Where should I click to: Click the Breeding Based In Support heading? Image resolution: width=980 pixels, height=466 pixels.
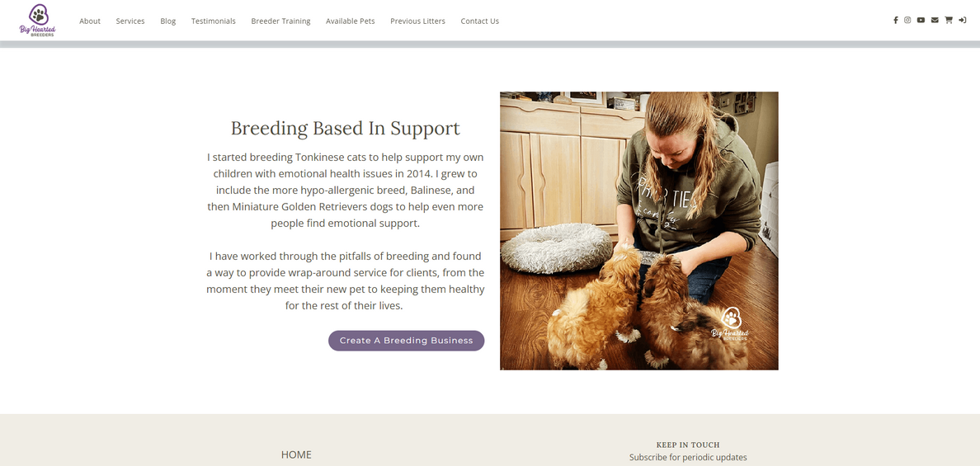(345, 128)
